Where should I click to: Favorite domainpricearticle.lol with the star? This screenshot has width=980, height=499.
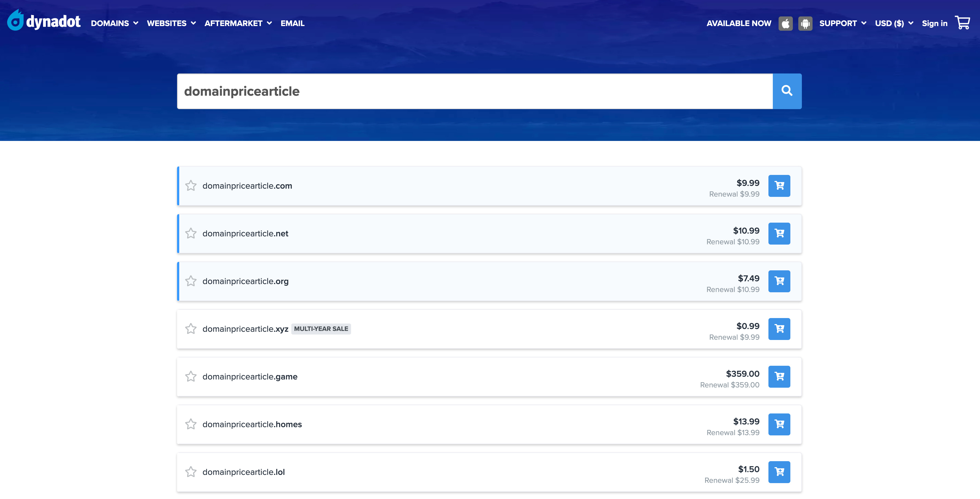tap(191, 472)
